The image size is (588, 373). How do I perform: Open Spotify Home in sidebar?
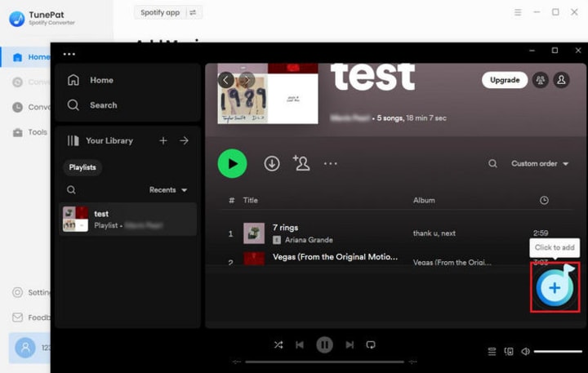pyautogui.click(x=90, y=80)
